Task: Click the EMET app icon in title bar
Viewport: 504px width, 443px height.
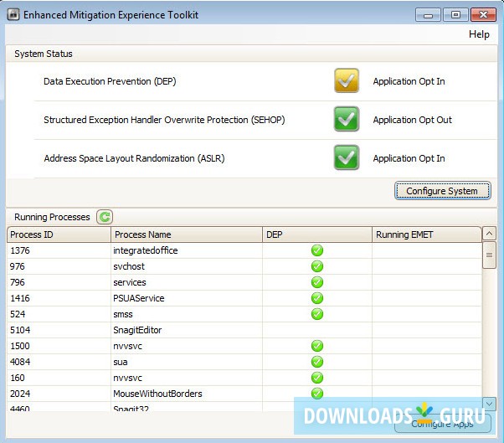Action: 13,14
